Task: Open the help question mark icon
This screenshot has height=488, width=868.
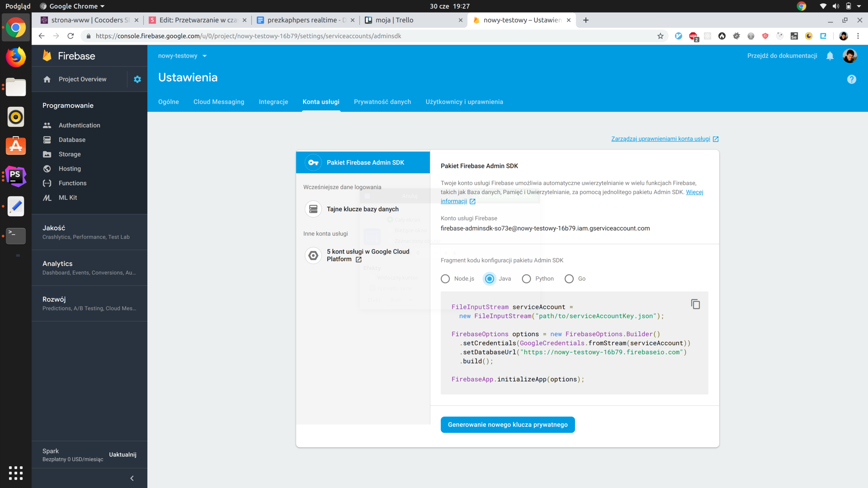Action: point(851,79)
